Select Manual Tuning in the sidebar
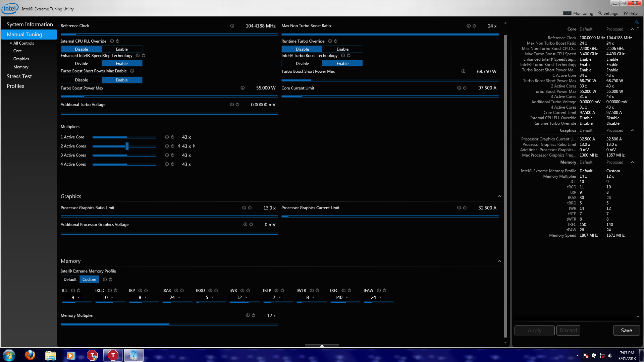This screenshot has height=362, width=644. [29, 35]
